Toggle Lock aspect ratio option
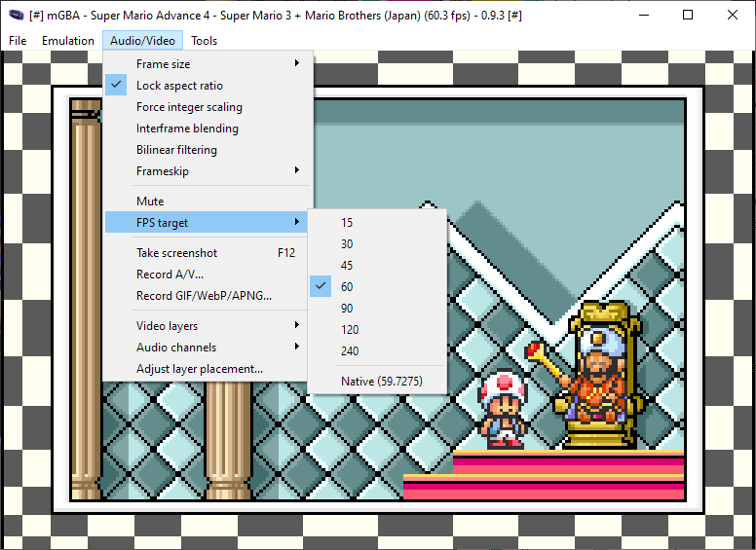 (x=207, y=86)
